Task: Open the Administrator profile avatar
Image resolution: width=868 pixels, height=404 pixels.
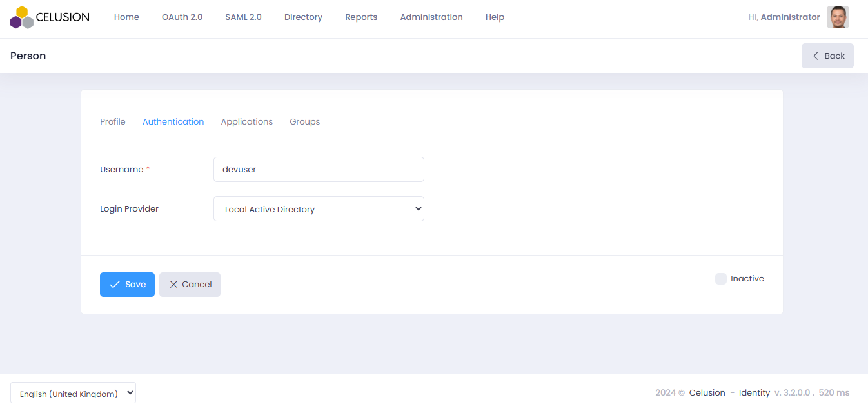Action: click(838, 17)
